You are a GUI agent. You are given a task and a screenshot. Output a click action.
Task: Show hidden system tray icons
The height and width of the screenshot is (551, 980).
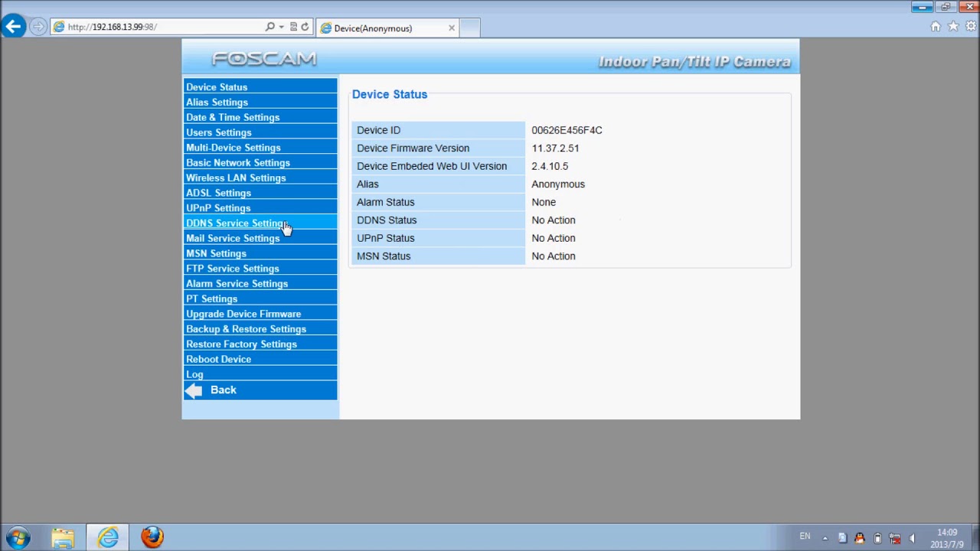click(825, 538)
